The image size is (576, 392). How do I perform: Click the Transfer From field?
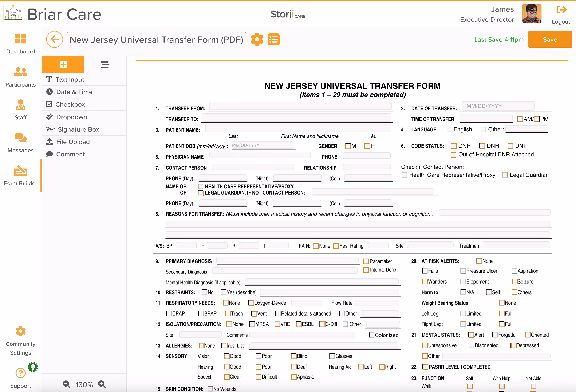pyautogui.click(x=300, y=106)
